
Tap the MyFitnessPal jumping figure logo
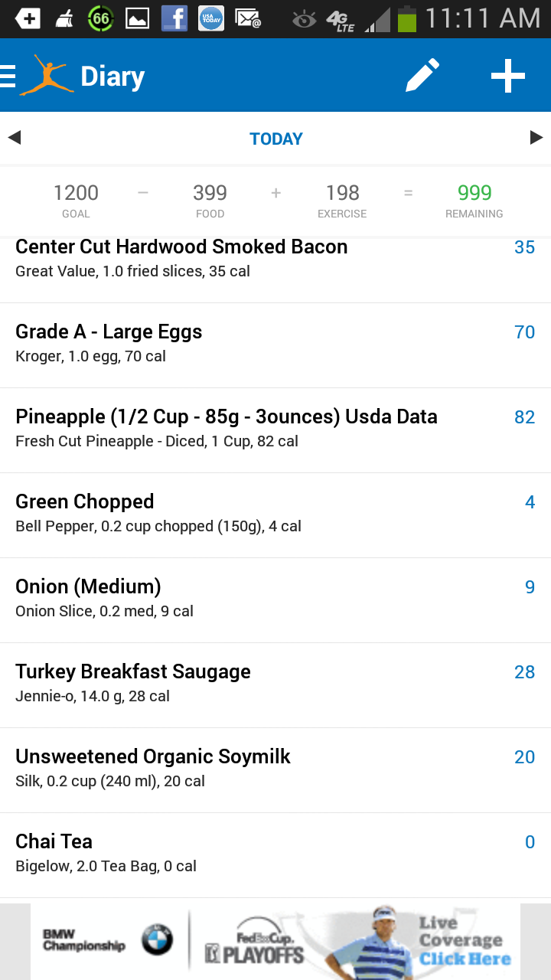coord(47,76)
